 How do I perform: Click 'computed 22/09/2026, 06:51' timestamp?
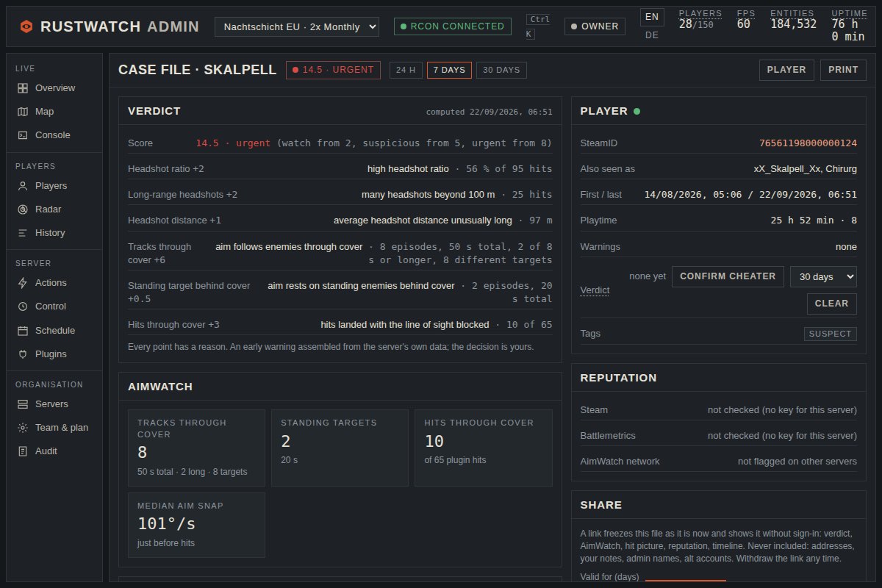[x=489, y=112]
